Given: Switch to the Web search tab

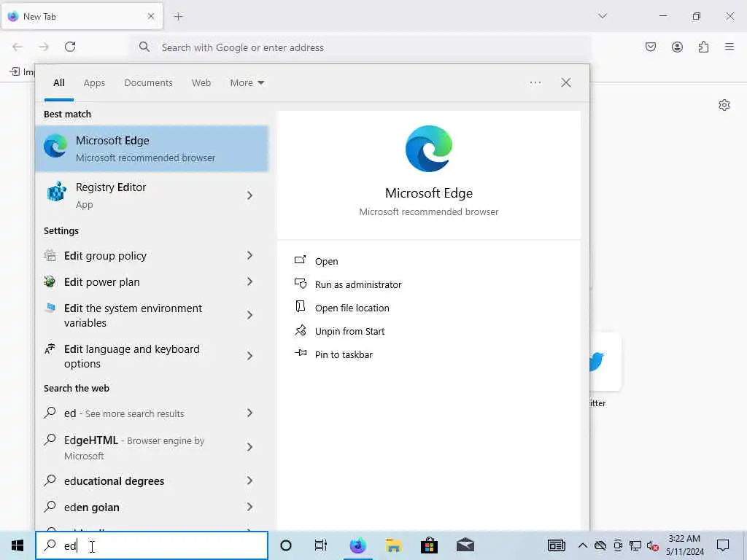Looking at the screenshot, I should [201, 83].
